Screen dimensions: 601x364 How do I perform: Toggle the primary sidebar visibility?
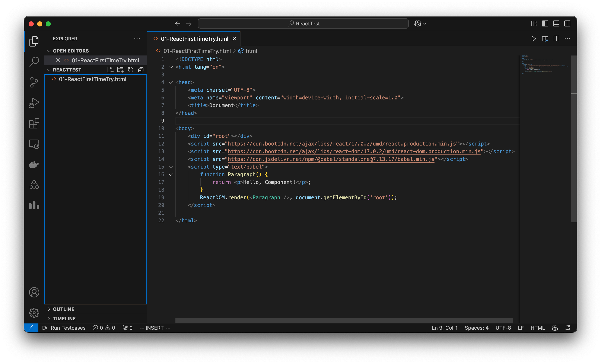(x=545, y=23)
